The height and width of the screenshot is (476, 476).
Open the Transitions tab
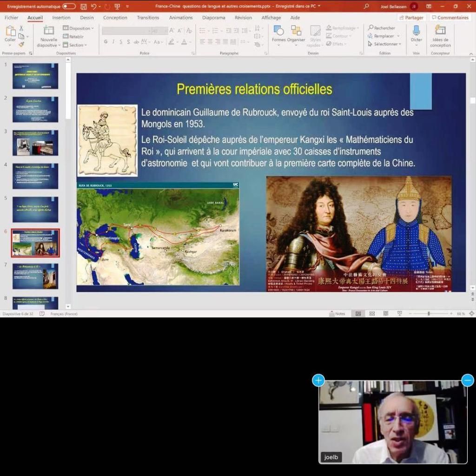(x=148, y=18)
